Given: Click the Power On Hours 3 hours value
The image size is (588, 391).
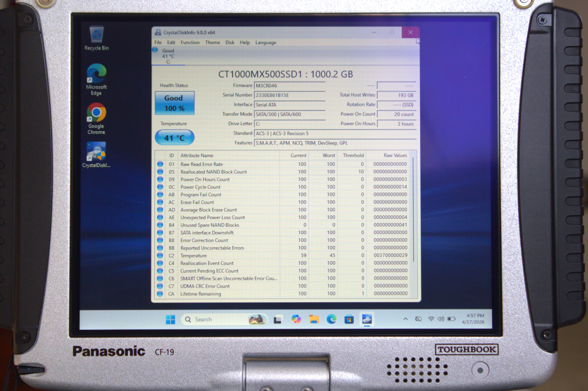Looking at the screenshot, I should [x=397, y=124].
